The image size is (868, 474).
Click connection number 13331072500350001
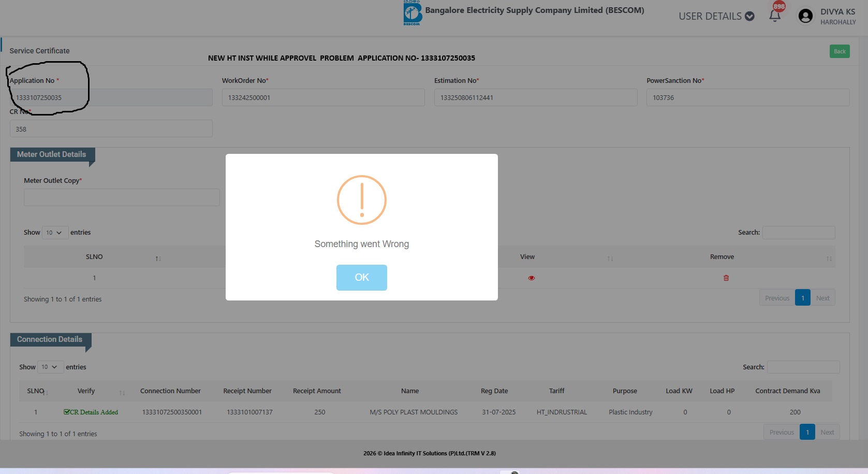point(172,412)
